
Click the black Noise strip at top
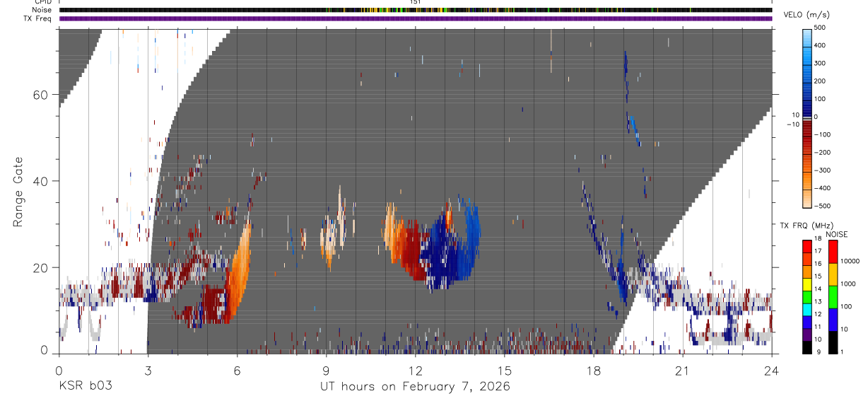pyautogui.click(x=416, y=10)
